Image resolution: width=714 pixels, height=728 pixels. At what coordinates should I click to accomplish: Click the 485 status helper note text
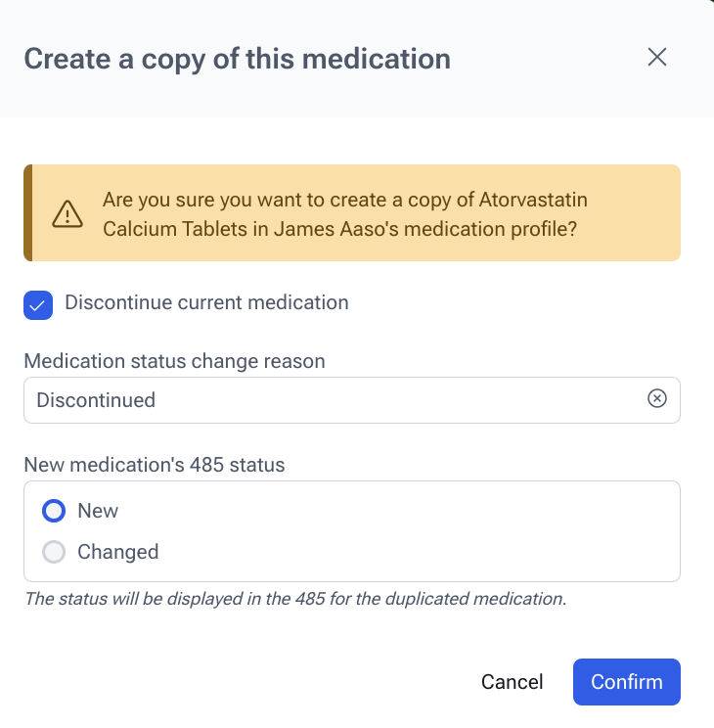point(294,599)
